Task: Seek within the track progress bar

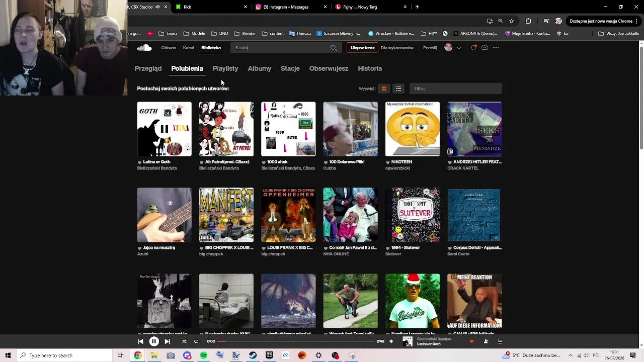Action: click(x=296, y=341)
